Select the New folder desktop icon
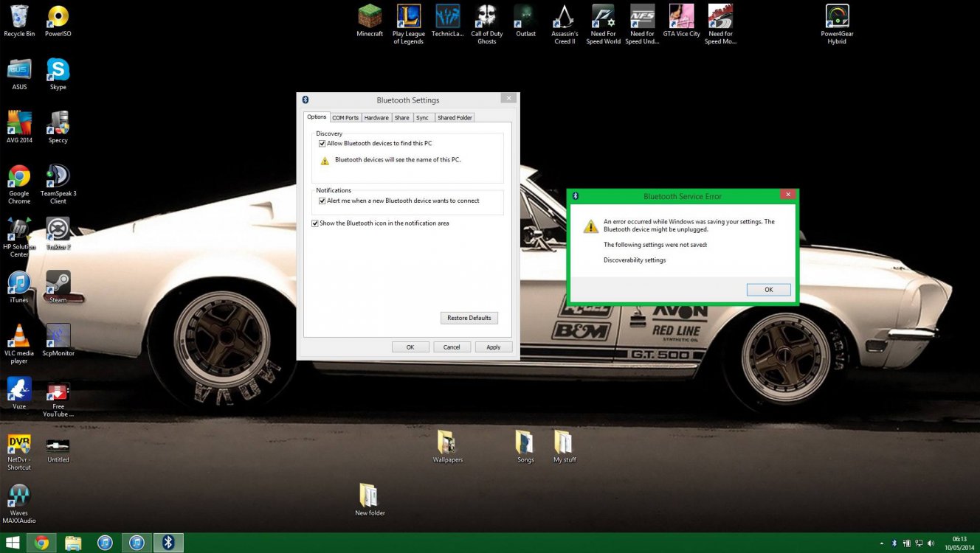980x553 pixels. [370, 500]
